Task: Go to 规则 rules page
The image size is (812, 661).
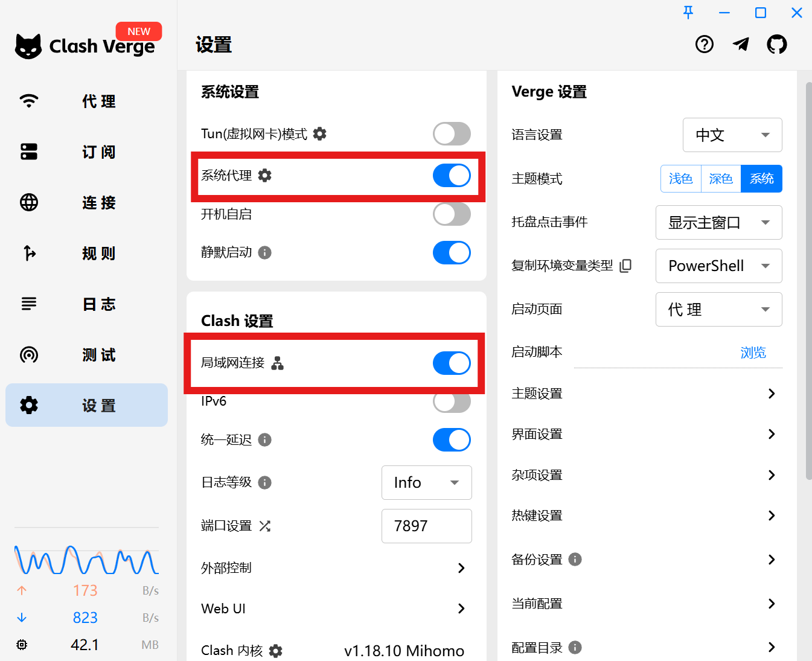Action: coord(86,253)
